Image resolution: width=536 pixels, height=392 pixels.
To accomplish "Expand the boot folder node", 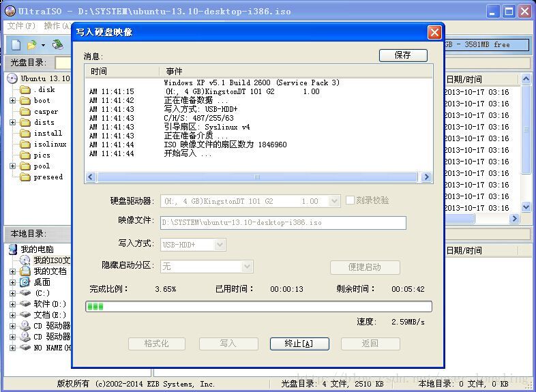I will [x=13, y=100].
